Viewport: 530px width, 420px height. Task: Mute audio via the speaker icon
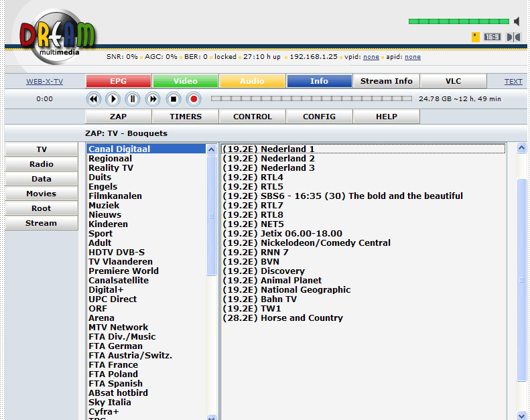tap(517, 21)
